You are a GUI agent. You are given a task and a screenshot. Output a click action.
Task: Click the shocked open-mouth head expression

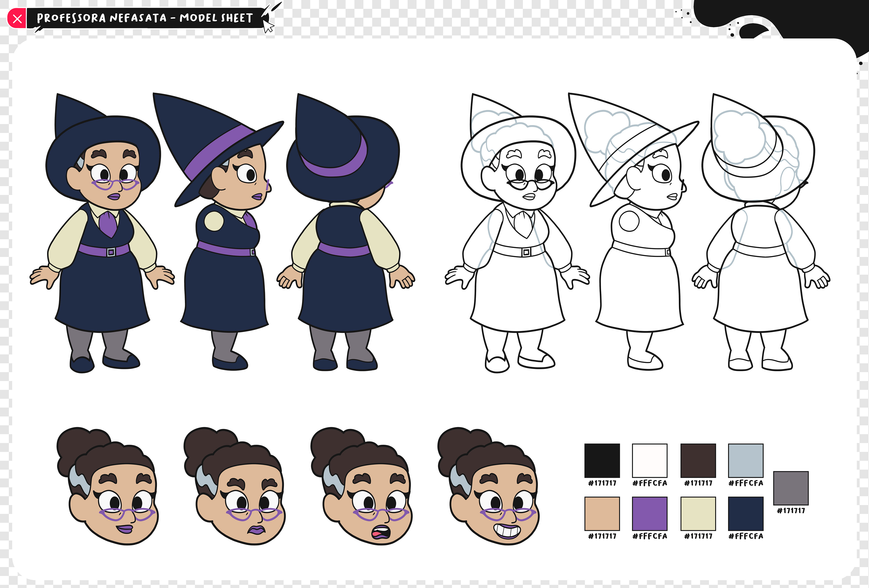361,486
